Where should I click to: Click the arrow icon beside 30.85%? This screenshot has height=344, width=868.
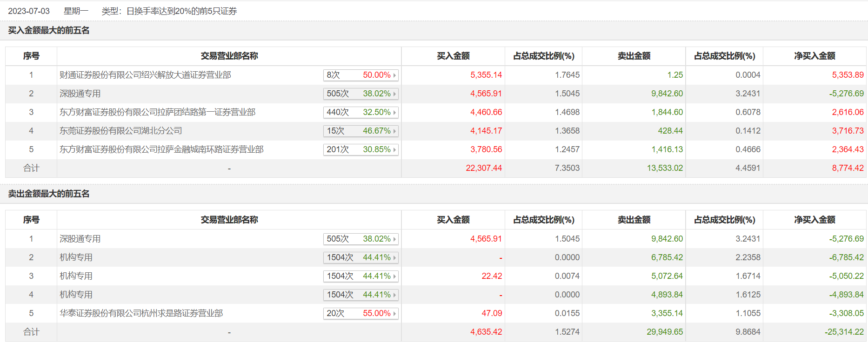coord(394,150)
